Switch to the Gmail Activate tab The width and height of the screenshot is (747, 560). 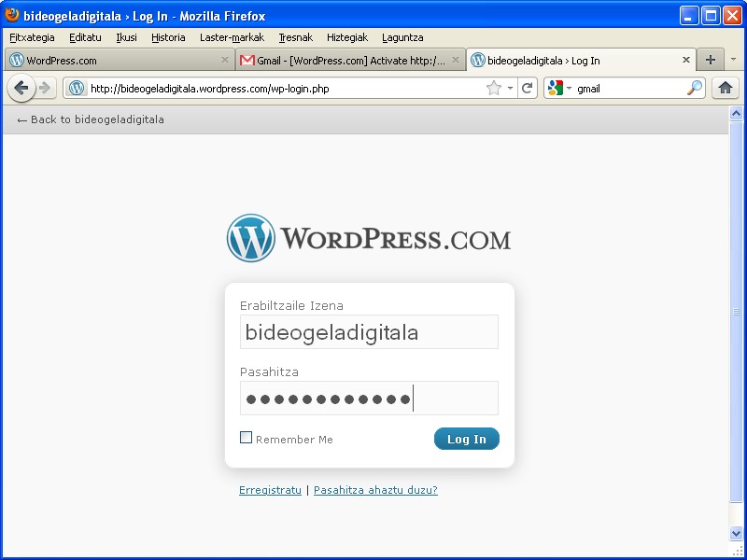(350, 60)
